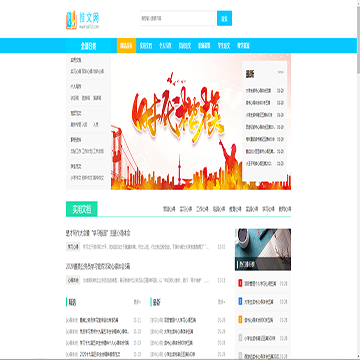Click the gray tag under the "学习强国" headline
The image size is (360, 360).
[x=73, y=247]
